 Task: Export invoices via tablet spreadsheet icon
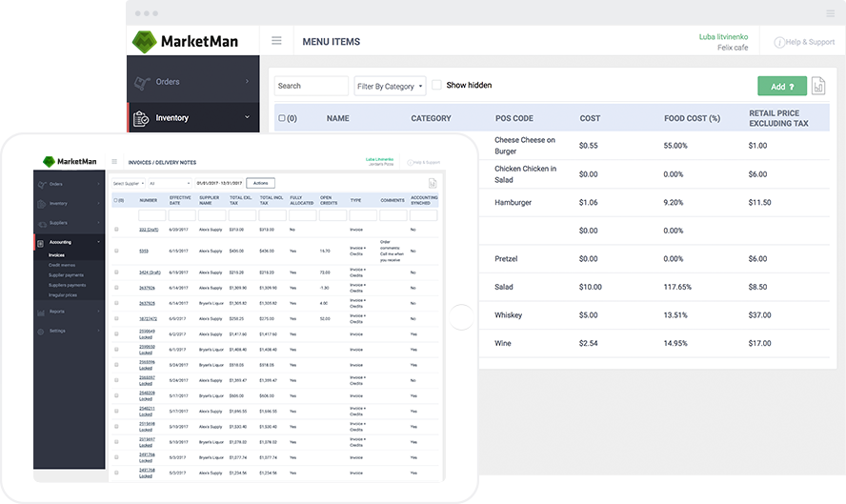coord(433,183)
